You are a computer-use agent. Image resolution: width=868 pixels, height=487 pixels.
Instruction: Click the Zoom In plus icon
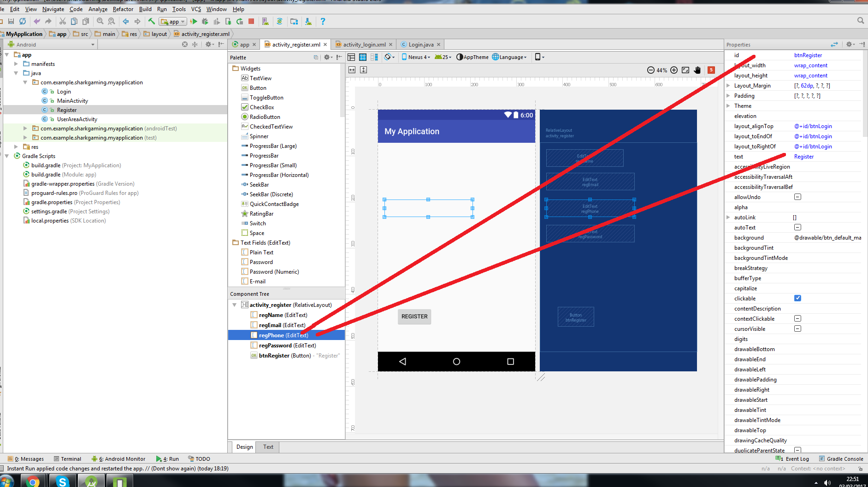click(674, 70)
